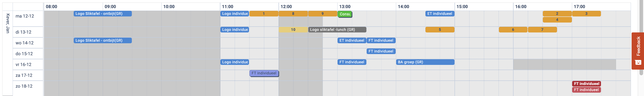Open the Feedback side tab
The height and width of the screenshot is (96, 644).
click(x=638, y=51)
